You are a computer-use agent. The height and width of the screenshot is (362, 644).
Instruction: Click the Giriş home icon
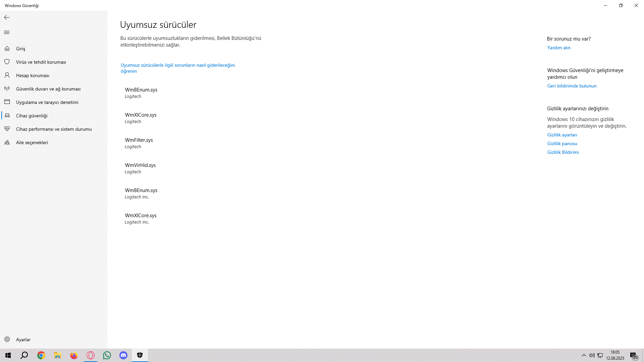tap(7, 49)
